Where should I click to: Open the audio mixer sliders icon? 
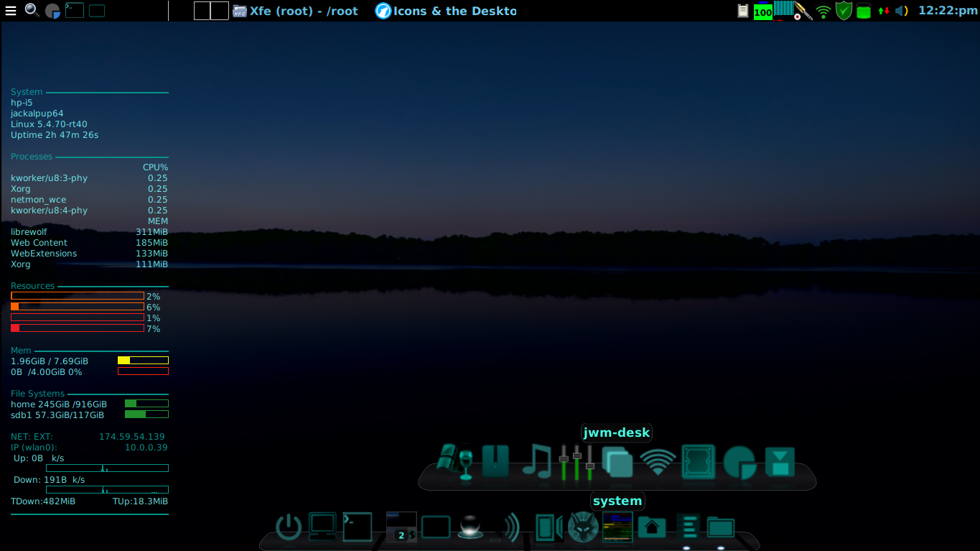coord(577,462)
